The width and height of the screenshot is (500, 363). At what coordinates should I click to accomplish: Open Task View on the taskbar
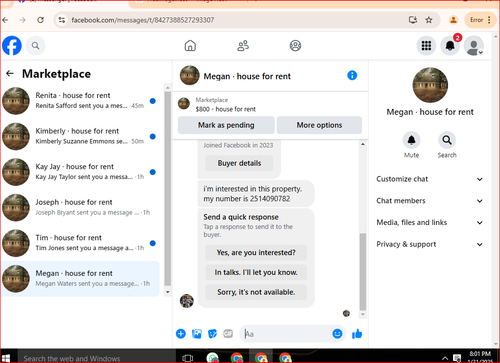click(x=188, y=358)
